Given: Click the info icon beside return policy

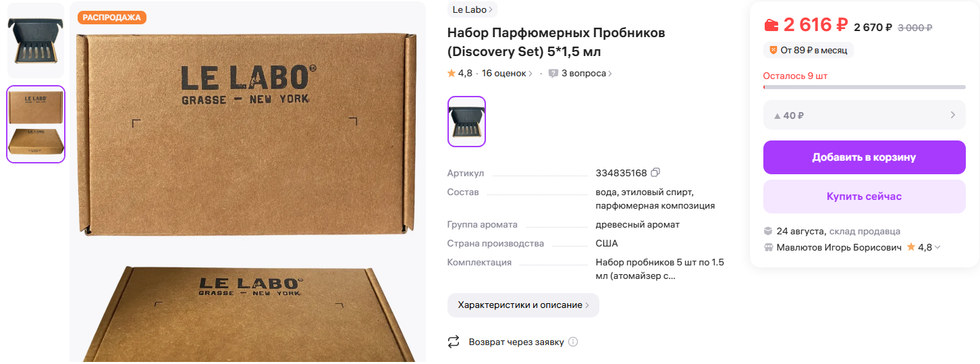Looking at the screenshot, I should tap(573, 342).
